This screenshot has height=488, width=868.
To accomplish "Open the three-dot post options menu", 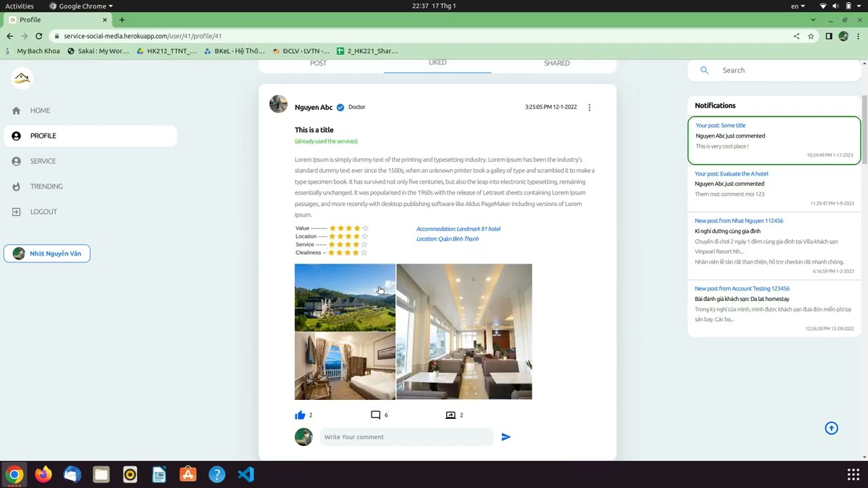I will [x=589, y=107].
